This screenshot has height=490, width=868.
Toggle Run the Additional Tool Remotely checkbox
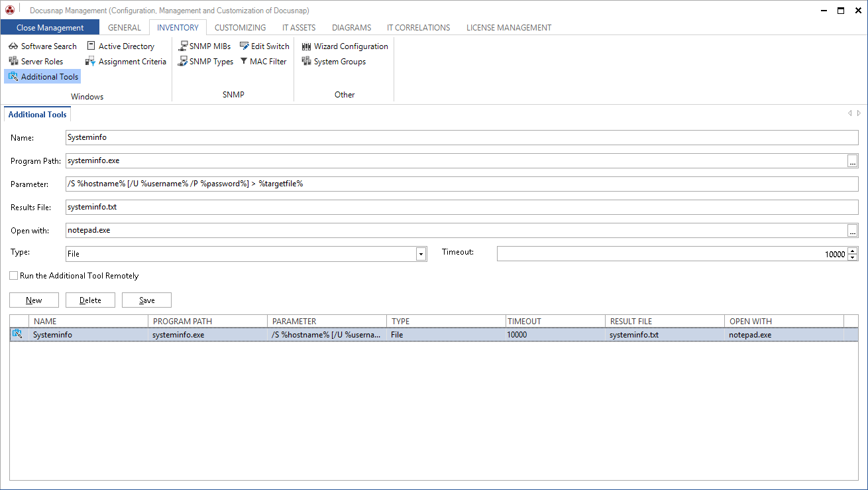pyautogui.click(x=14, y=276)
